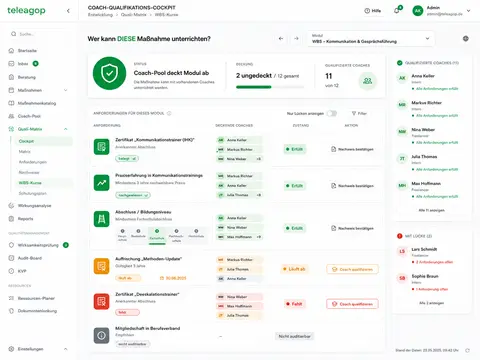This screenshot has height=360, width=480.
Task: Click Coach qualifizieren for Methoden-Update
Action: (352, 269)
